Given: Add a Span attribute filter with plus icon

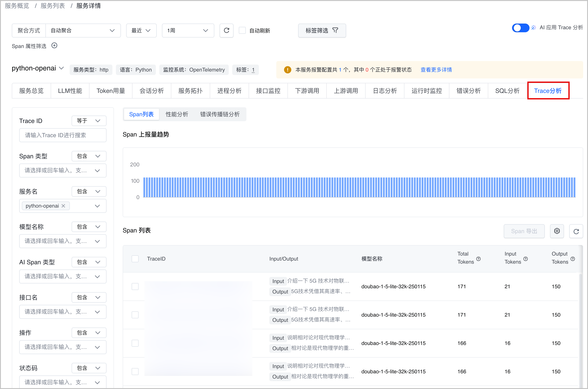Looking at the screenshot, I should click(54, 46).
